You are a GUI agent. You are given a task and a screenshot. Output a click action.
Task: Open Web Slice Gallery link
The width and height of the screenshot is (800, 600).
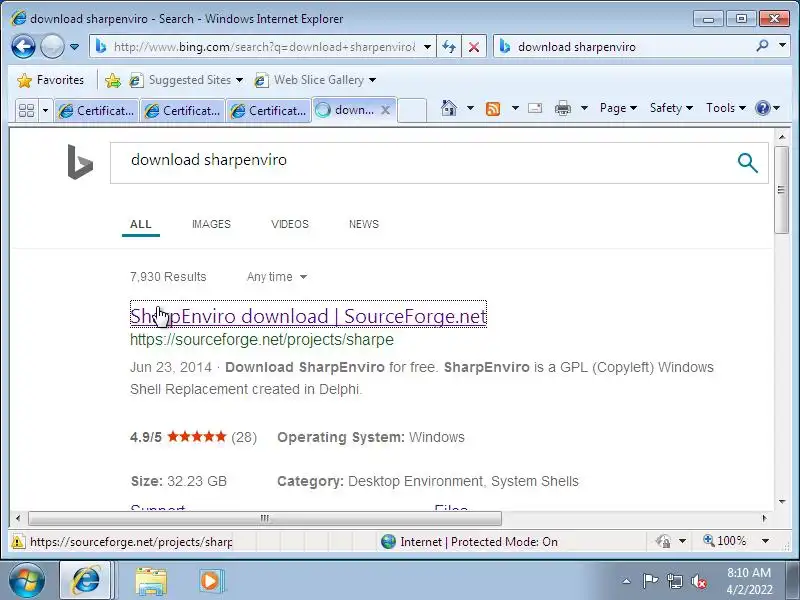315,80
